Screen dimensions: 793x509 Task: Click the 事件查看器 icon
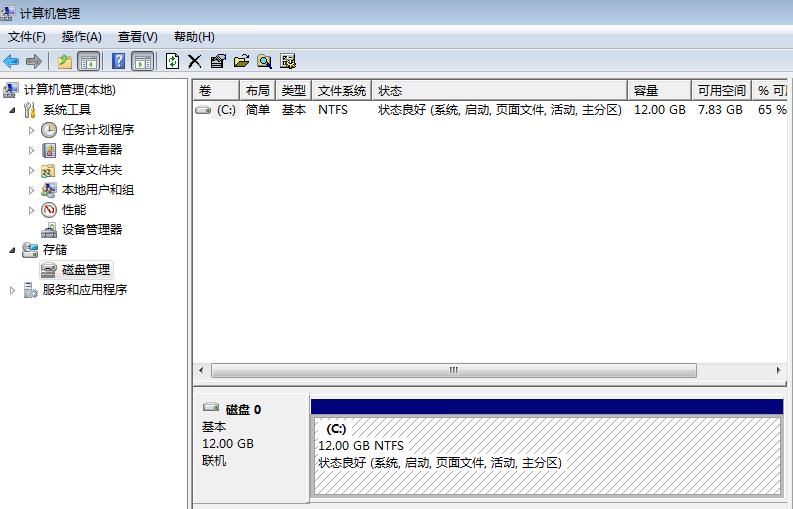[x=49, y=150]
